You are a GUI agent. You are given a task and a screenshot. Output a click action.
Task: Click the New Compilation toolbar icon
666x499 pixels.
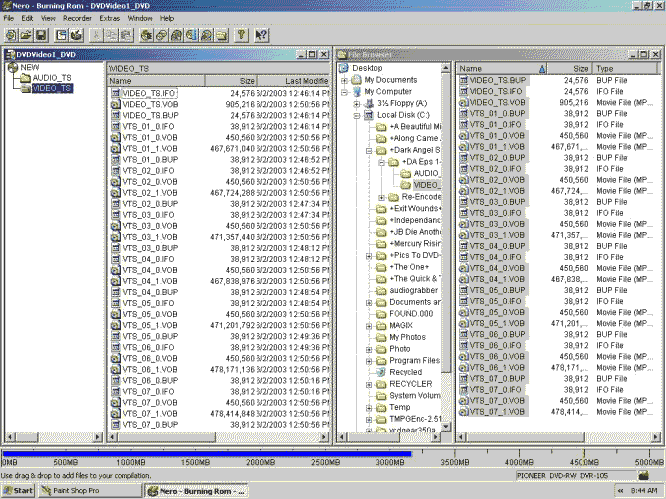pos(11,35)
